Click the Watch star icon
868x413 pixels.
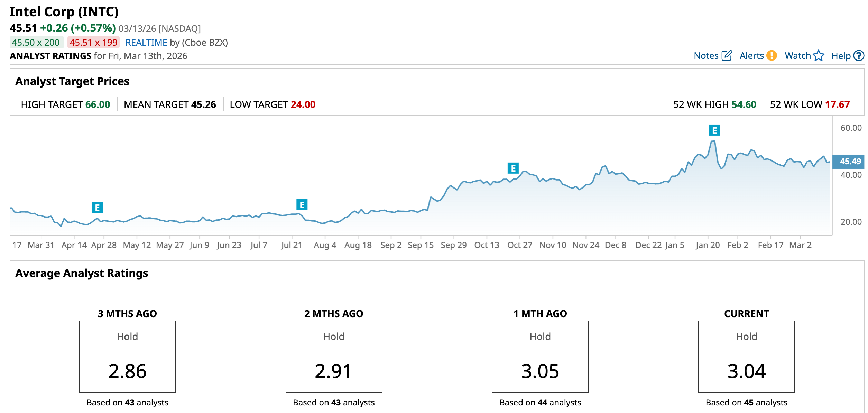[819, 56]
